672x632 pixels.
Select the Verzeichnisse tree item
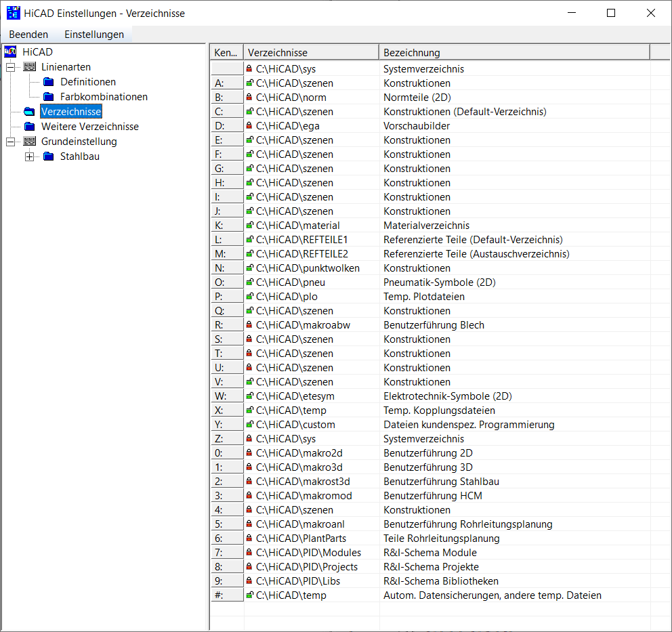pyautogui.click(x=71, y=112)
